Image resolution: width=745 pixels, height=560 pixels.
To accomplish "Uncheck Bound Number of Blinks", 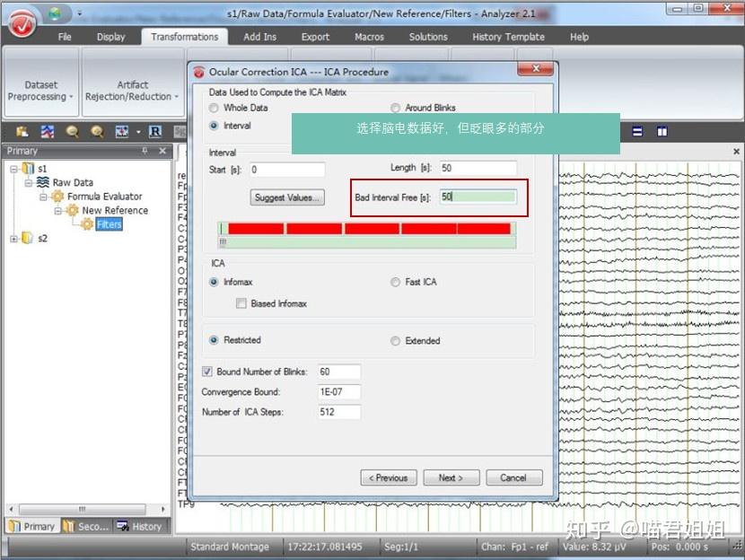I will 207,372.
